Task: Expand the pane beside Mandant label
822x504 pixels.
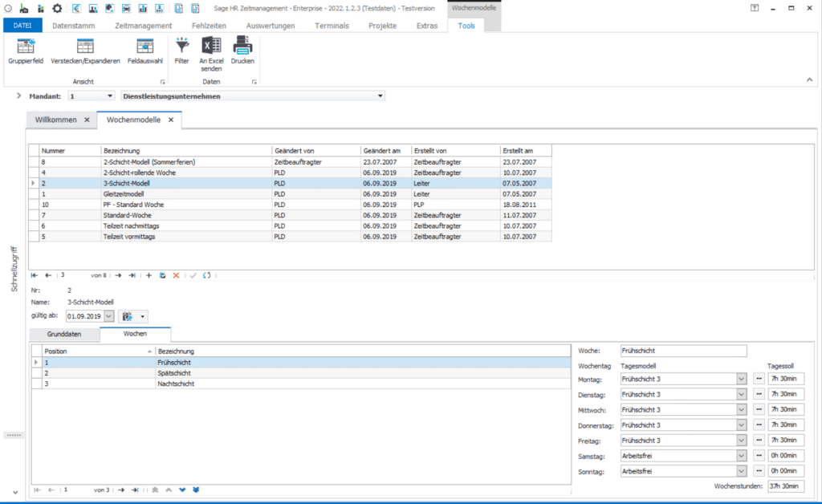Action: coord(19,96)
